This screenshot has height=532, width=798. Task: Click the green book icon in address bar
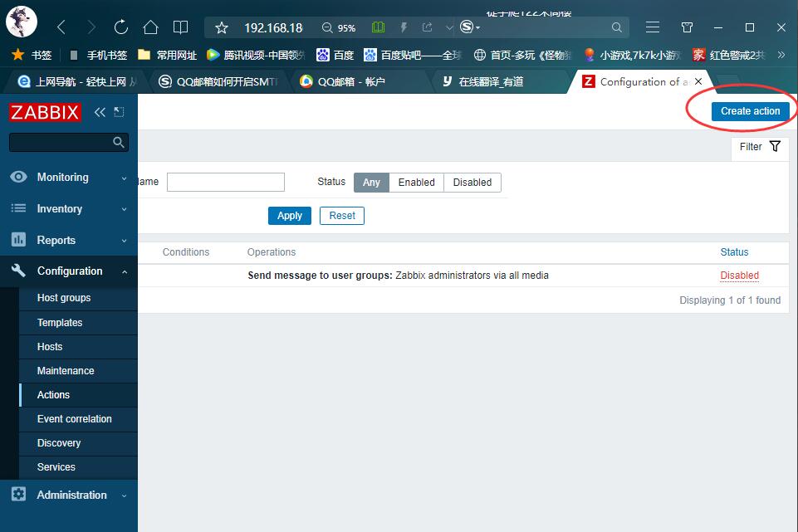click(378, 27)
